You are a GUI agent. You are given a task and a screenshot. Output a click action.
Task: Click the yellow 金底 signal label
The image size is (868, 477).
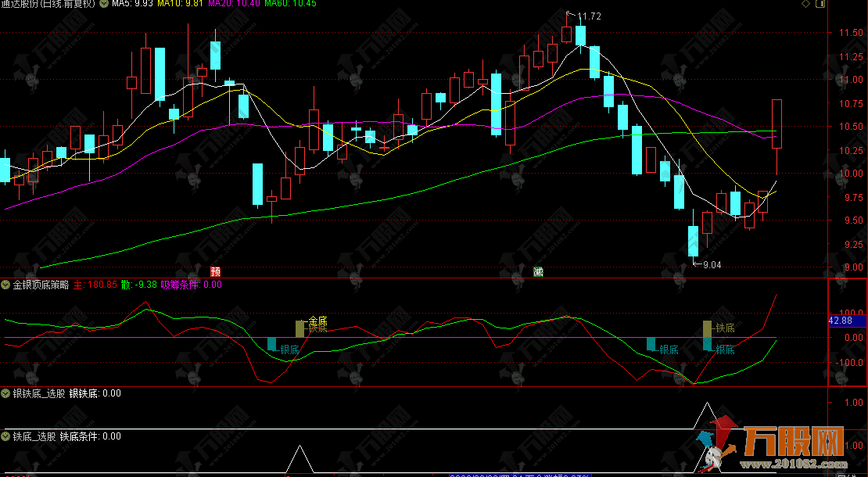[x=317, y=321]
